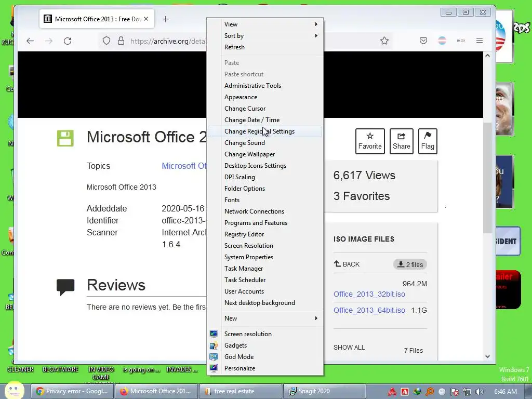The height and width of the screenshot is (399, 532).
Task: Download Office_2013_32bit.iso link
Action: (x=369, y=294)
